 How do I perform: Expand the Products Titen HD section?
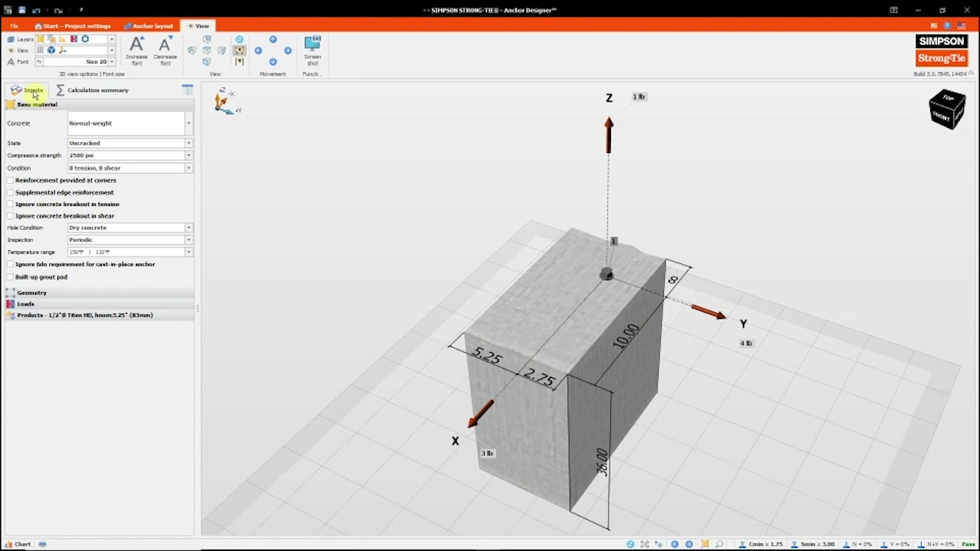pos(100,315)
